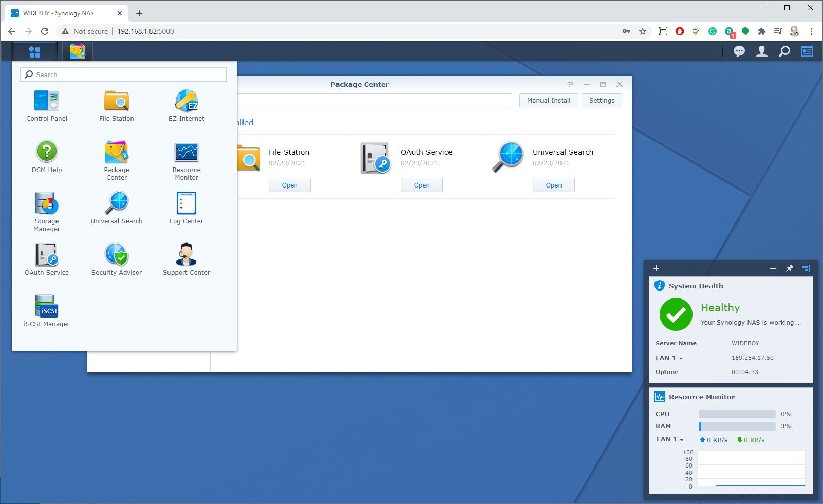Click RAM usage bar in widget
The image size is (823, 504).
[x=737, y=426]
